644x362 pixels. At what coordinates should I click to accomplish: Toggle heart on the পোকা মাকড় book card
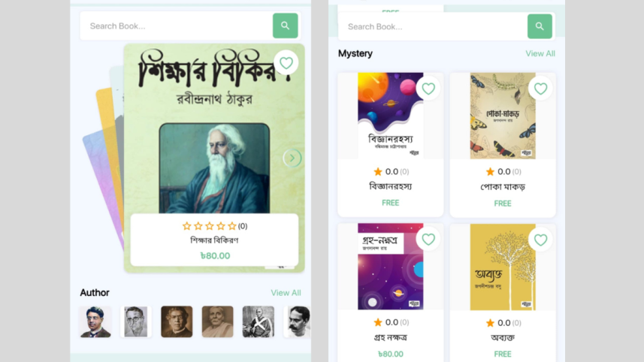click(540, 89)
